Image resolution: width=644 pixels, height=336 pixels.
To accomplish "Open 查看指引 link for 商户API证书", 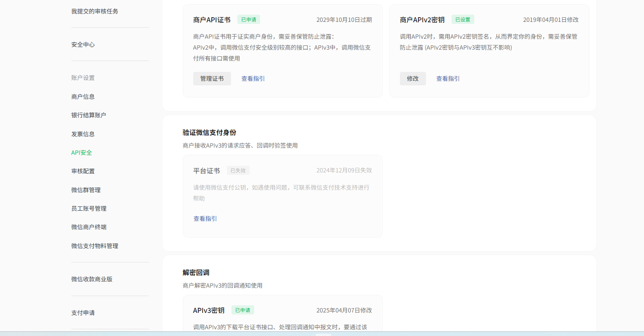I will pos(253,79).
